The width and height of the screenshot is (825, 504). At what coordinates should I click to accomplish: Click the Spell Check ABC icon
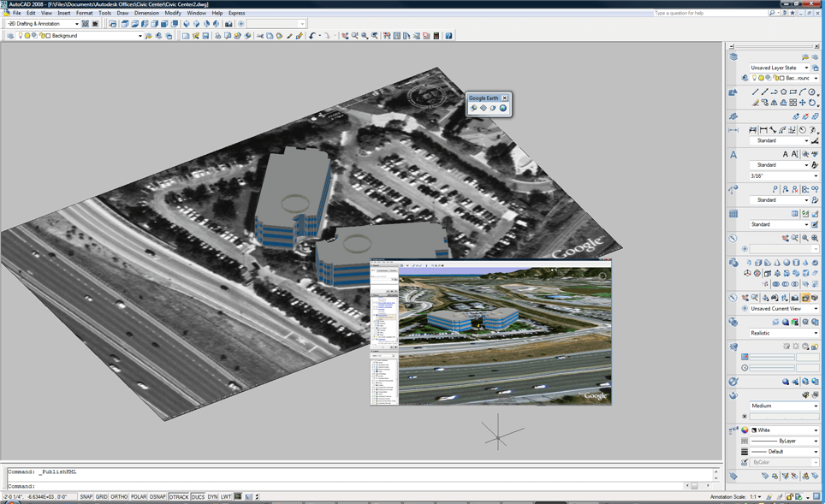click(815, 154)
